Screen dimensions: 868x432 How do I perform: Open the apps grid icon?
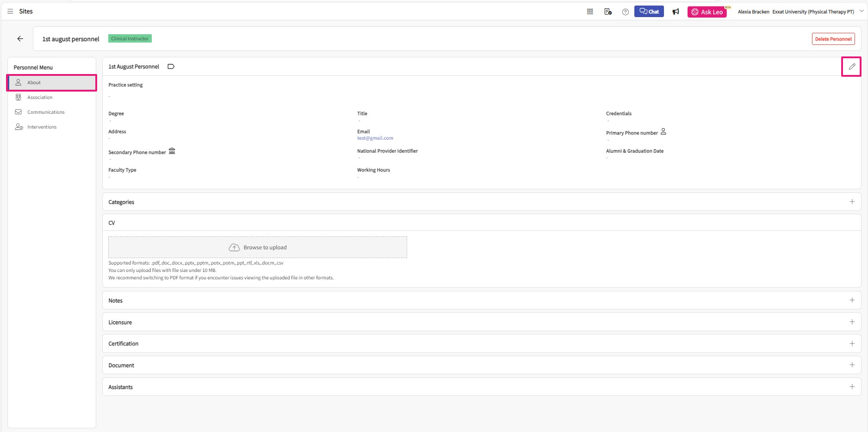tap(590, 12)
